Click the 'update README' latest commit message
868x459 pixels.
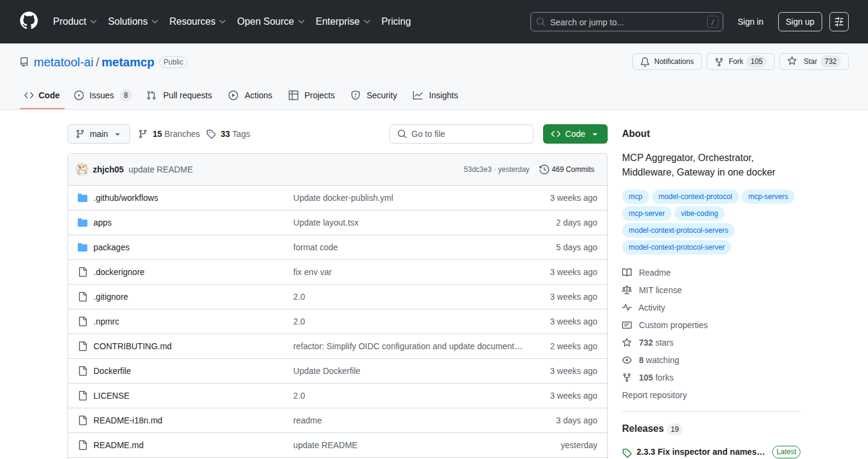tap(161, 169)
